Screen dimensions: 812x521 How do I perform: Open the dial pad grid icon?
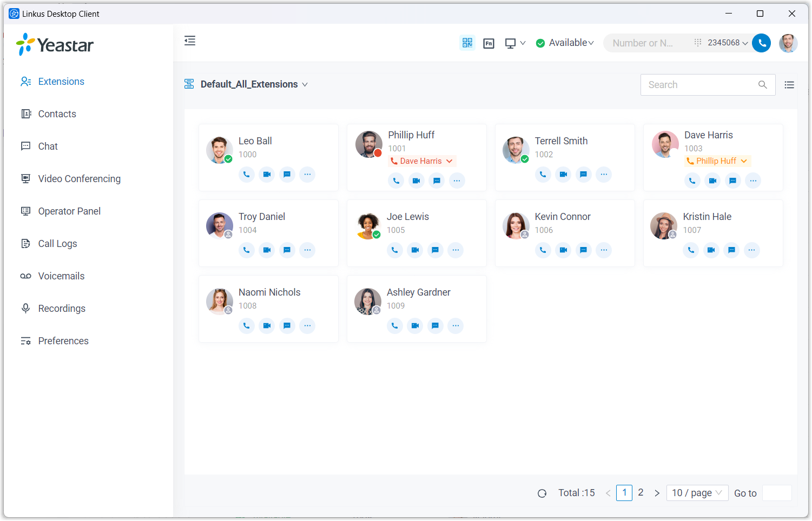point(698,42)
